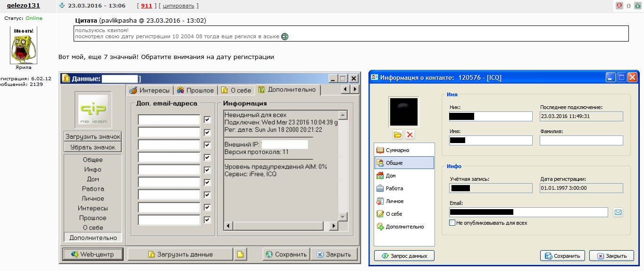Click the first additional email input field
644x271 pixels.
(169, 120)
